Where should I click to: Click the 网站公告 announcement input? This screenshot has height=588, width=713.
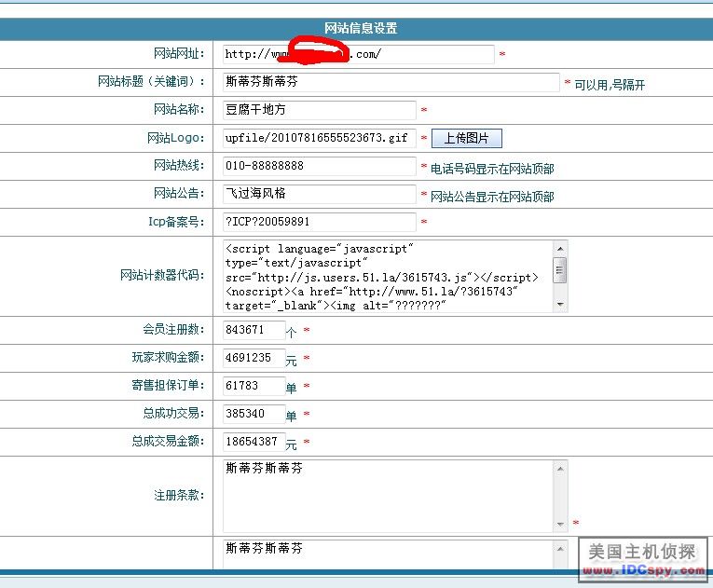click(319, 194)
